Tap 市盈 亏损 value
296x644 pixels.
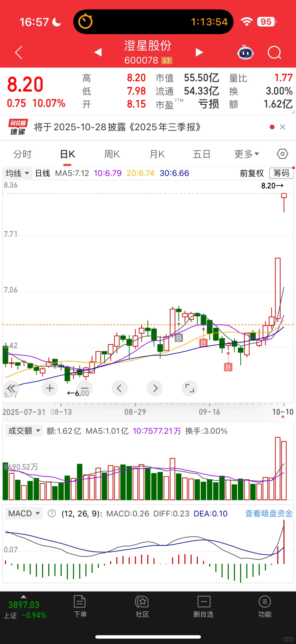(209, 104)
